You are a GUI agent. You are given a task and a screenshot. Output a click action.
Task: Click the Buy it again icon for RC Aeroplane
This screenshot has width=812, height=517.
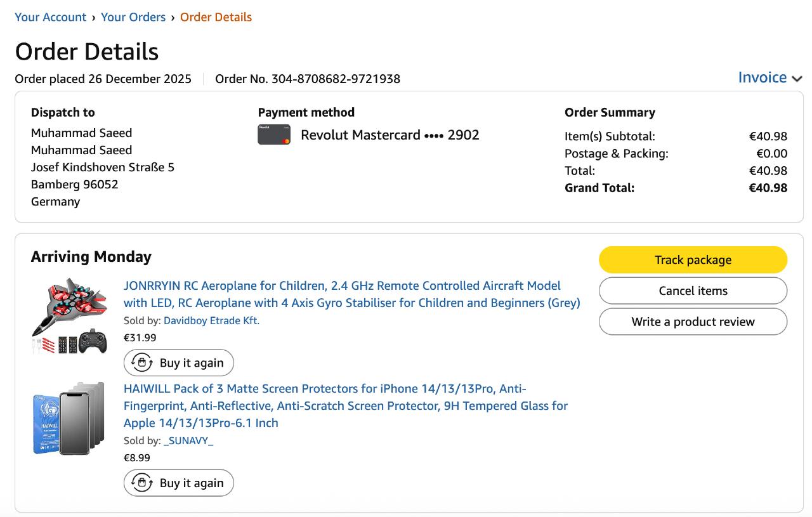[142, 363]
